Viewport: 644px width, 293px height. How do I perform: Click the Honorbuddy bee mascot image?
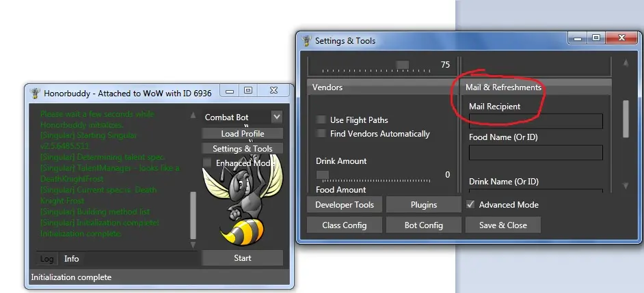(243, 201)
